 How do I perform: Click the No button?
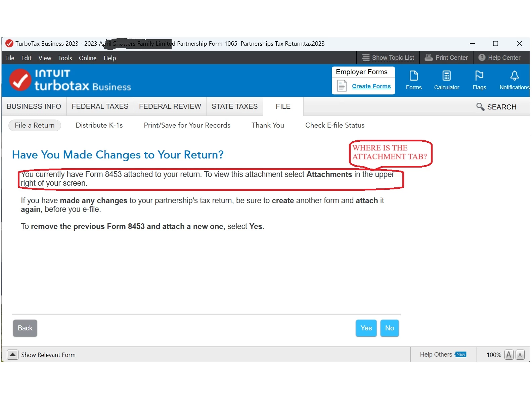click(x=390, y=328)
